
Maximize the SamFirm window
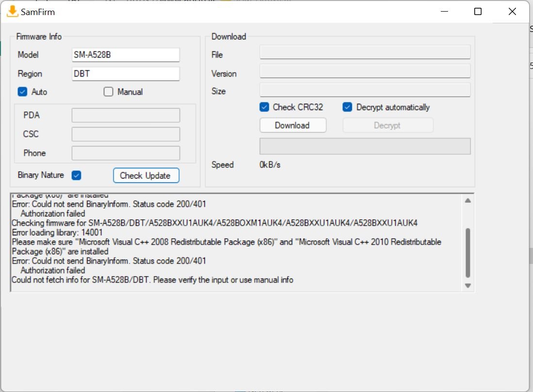478,12
